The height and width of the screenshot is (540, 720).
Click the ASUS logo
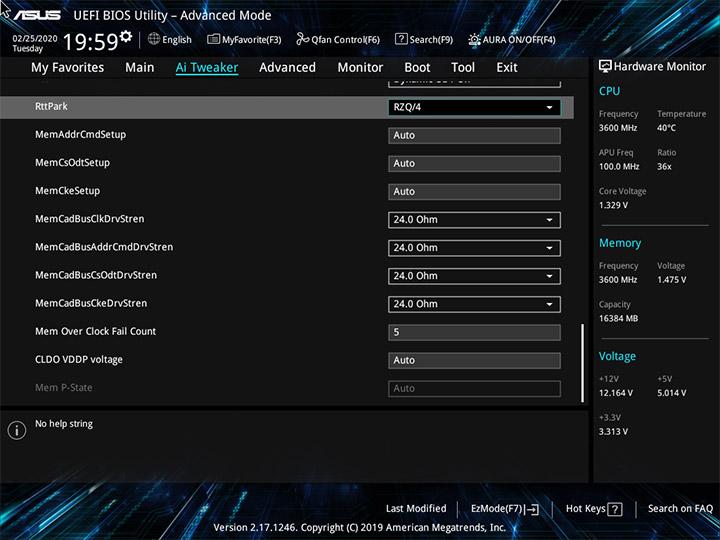[37, 16]
